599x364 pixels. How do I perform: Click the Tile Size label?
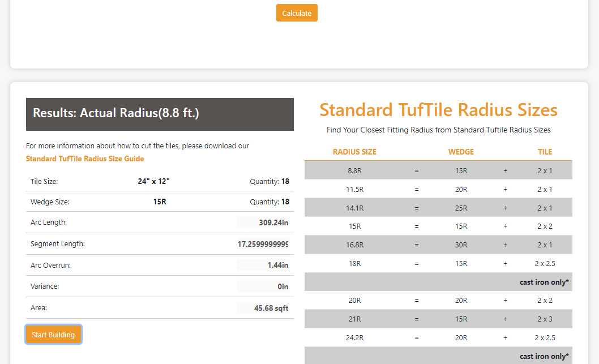(44, 181)
